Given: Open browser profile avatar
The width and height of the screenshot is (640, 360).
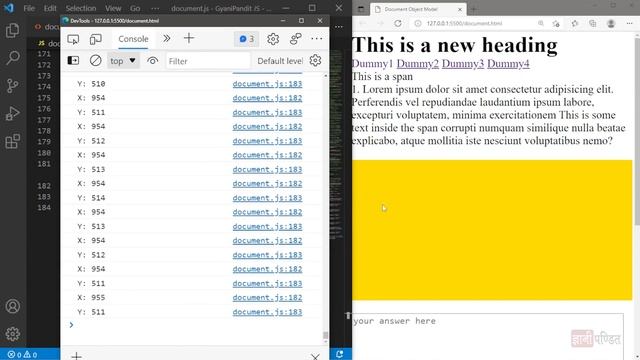Looking at the screenshot, I should coord(611,24).
